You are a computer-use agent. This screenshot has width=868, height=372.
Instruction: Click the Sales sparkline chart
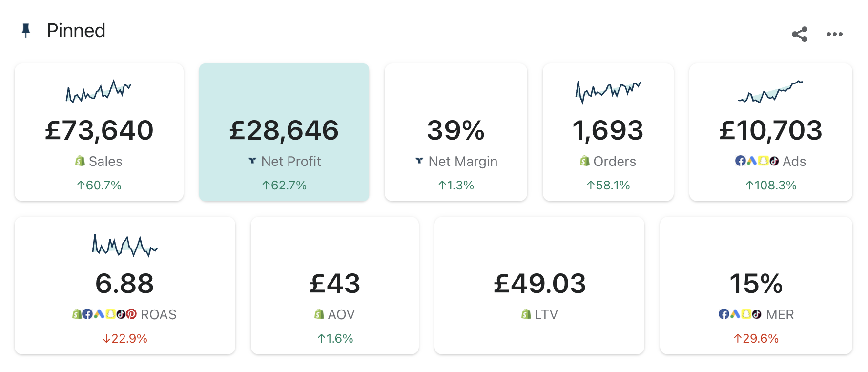coord(99,91)
